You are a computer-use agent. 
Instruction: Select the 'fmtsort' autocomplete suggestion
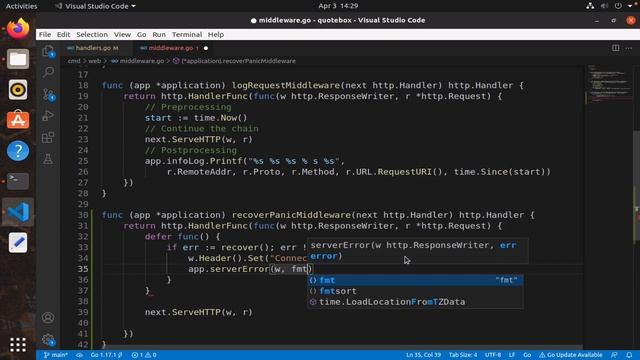coord(415,291)
